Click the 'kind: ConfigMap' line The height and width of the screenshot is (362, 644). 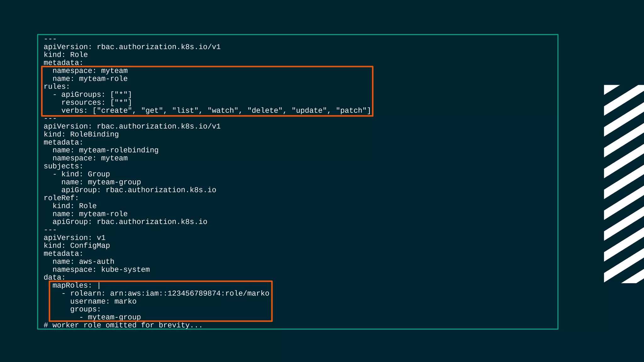(77, 246)
